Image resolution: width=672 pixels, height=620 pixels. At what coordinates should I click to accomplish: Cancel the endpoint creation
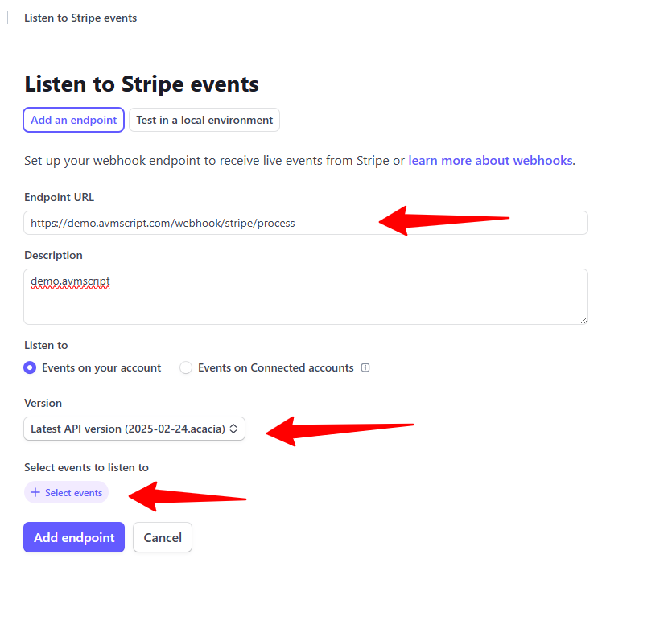pyautogui.click(x=163, y=537)
